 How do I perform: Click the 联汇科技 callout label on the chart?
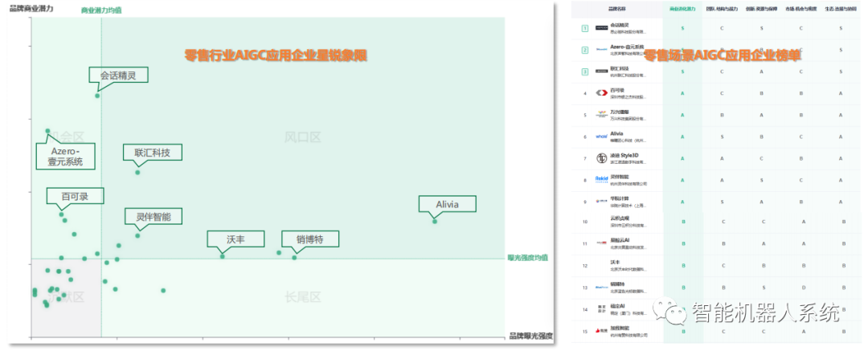(x=152, y=153)
